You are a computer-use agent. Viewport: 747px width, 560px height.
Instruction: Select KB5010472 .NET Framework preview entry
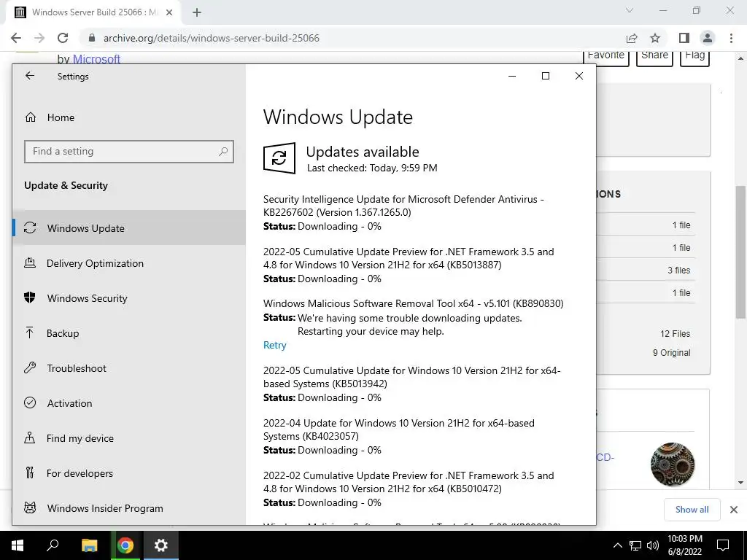pyautogui.click(x=409, y=482)
